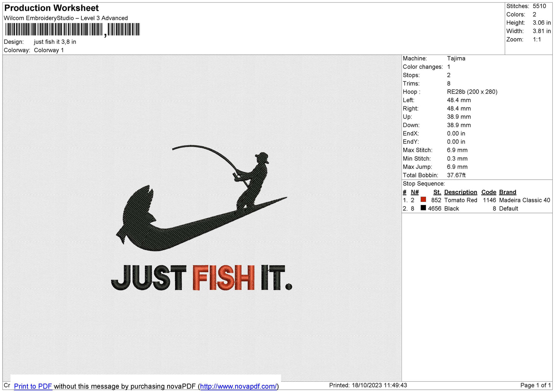Screen dimensions: 555x392
Task: Open the novapdf.com hyperlink
Action: (x=238, y=386)
